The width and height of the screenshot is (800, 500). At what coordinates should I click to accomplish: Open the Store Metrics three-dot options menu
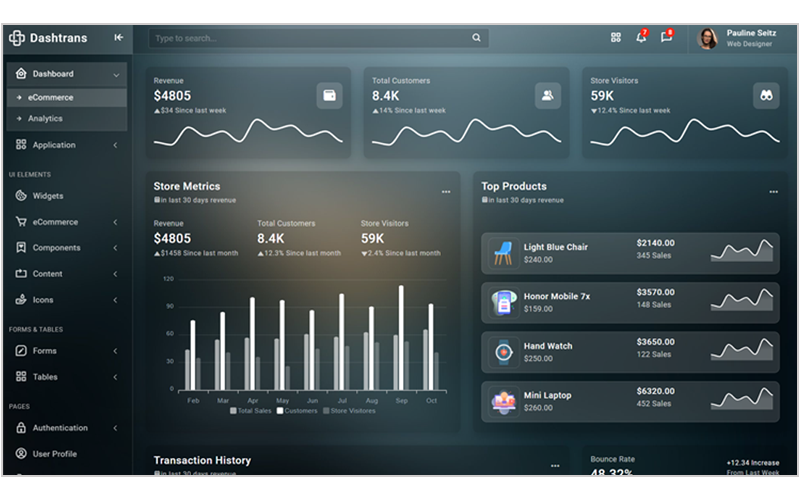pyautogui.click(x=446, y=191)
